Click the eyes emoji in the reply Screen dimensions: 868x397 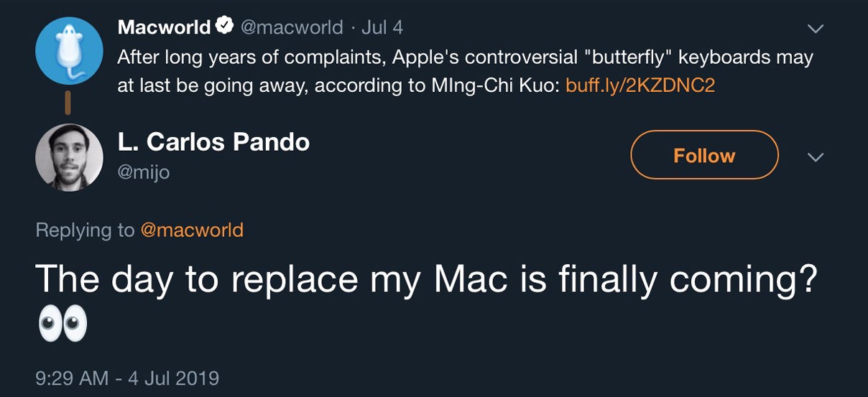[x=62, y=324]
